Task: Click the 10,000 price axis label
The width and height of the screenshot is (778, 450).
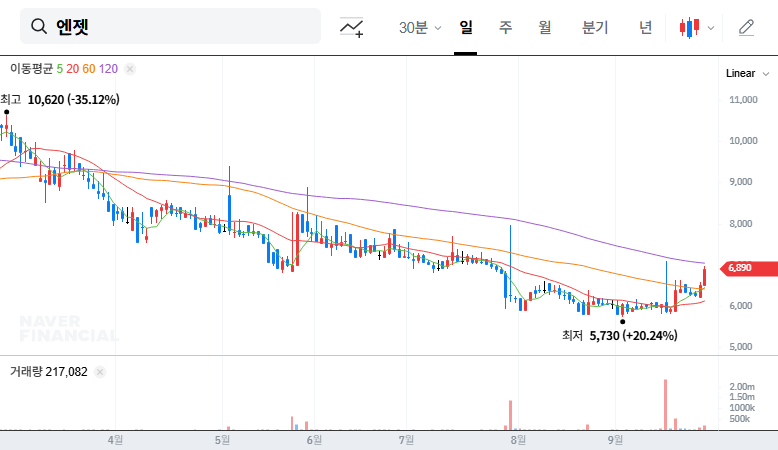Action: pyautogui.click(x=743, y=141)
